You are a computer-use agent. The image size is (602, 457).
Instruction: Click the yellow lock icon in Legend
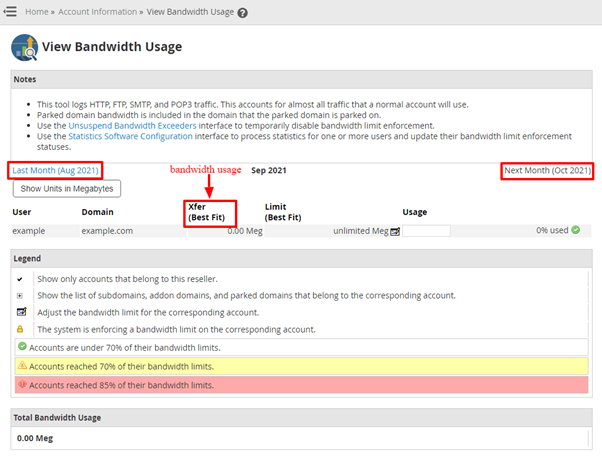pyautogui.click(x=21, y=328)
